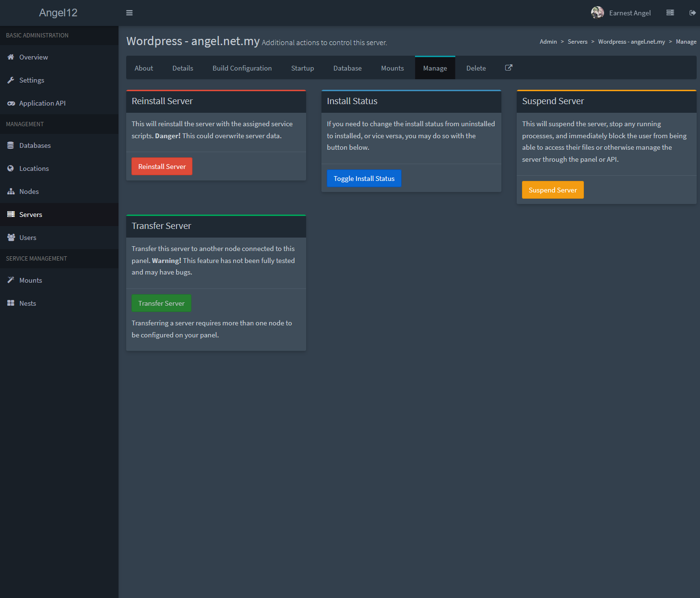
Task: Click the Users group icon
Action: point(11,238)
